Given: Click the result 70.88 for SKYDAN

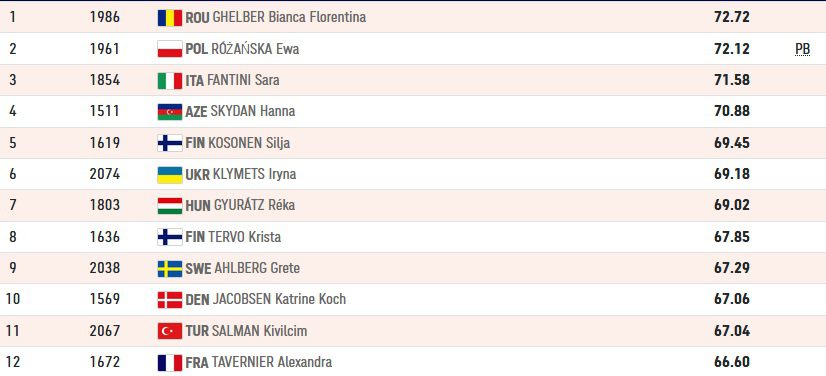Looking at the screenshot, I should pos(732,111).
